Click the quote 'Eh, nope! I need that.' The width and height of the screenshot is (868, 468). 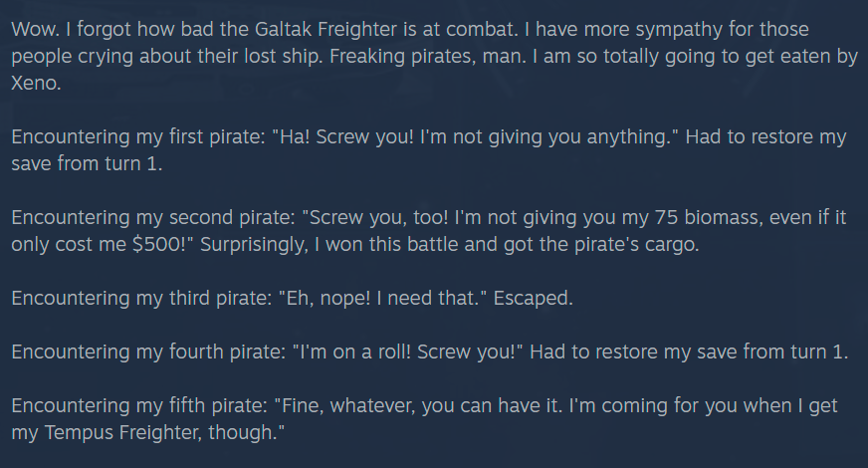click(382, 298)
